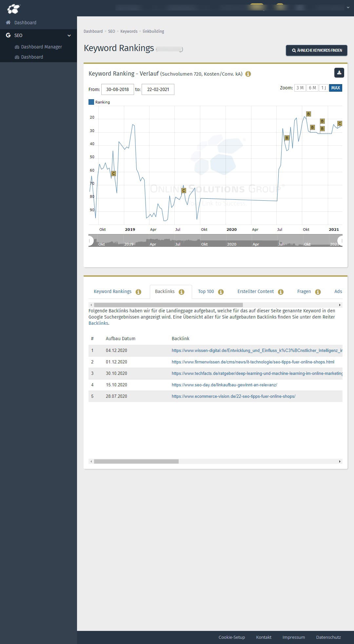
Task: Click the Google G icon beside SEO
Action: [8, 35]
